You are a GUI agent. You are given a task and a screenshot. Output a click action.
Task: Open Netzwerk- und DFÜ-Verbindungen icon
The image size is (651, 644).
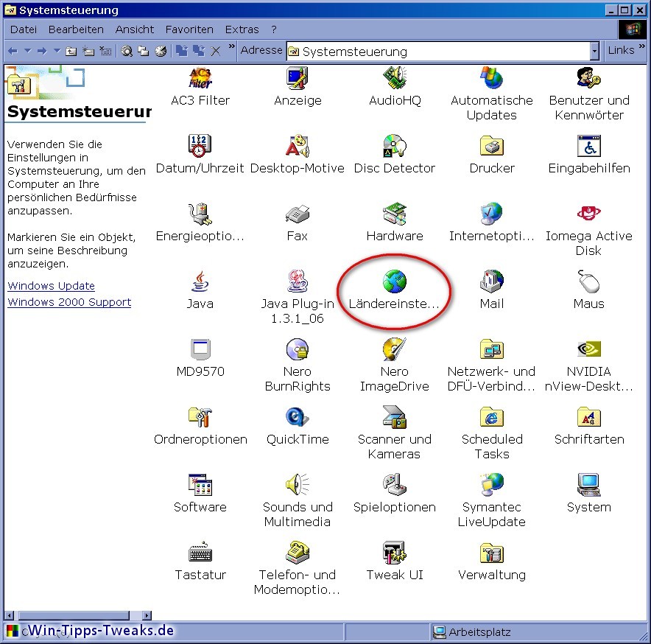click(492, 349)
